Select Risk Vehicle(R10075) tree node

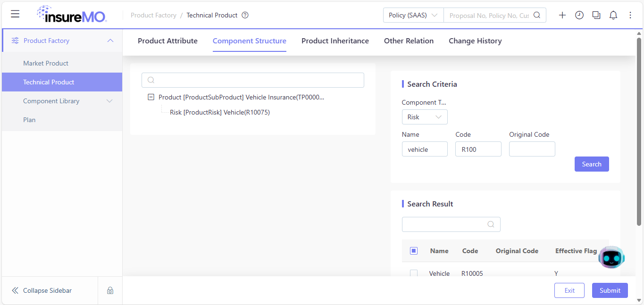tap(220, 112)
